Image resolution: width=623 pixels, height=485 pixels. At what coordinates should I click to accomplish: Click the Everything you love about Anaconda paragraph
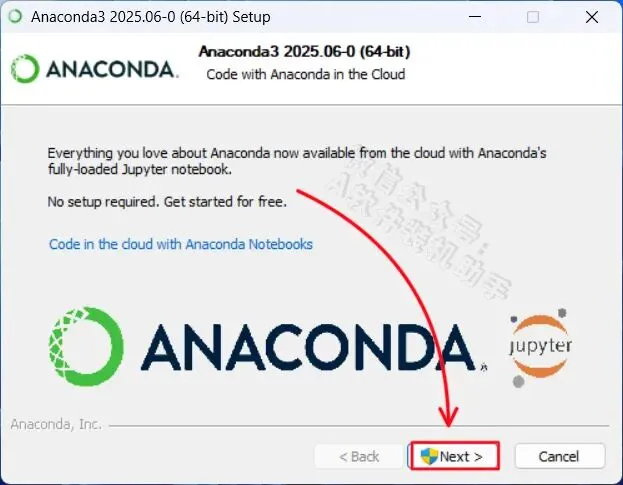pyautogui.click(x=297, y=161)
